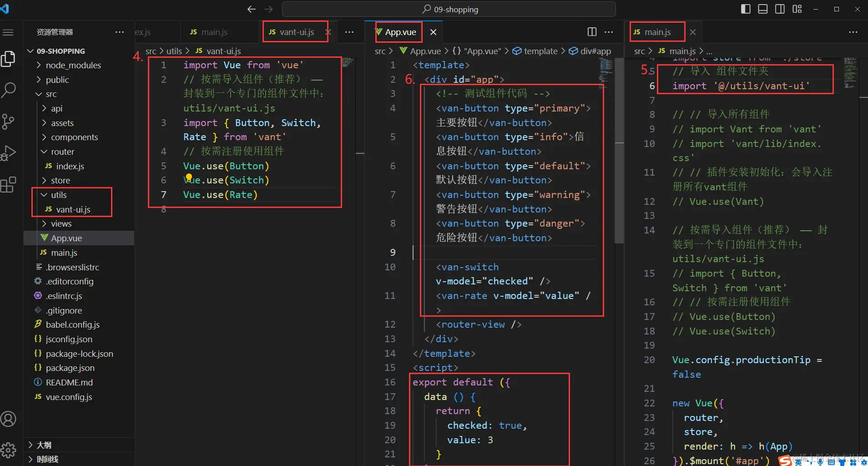Open vant-ui.js in the explorer tree
The height and width of the screenshot is (466, 868).
click(x=79, y=209)
